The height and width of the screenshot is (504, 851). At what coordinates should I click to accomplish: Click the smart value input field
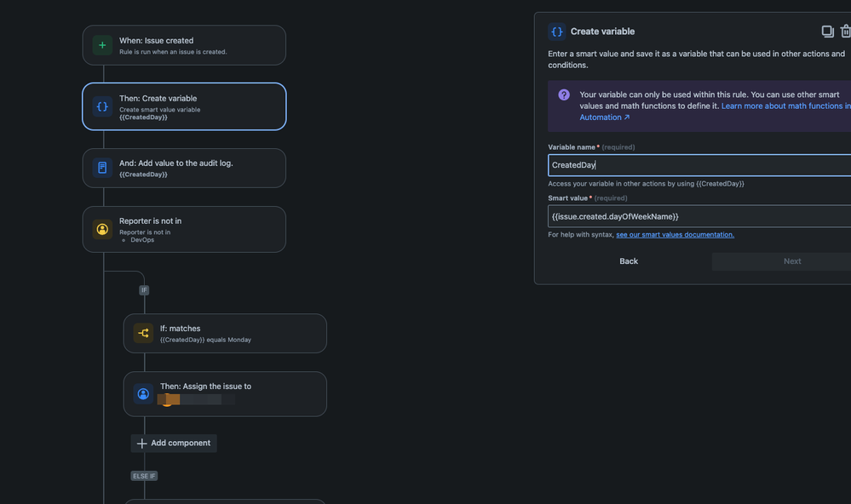pos(699,215)
